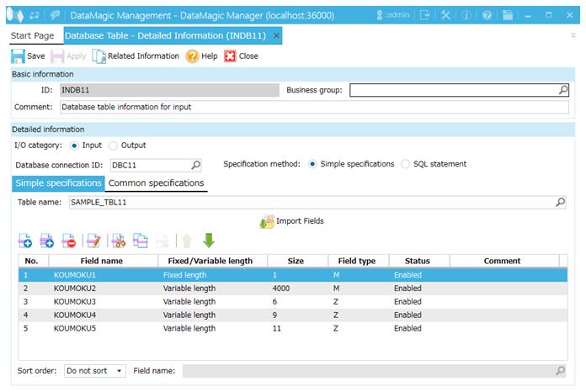Viewport: 586px width, 392px height.
Task: Select the Output I/O category radio button
Action: pos(114,146)
